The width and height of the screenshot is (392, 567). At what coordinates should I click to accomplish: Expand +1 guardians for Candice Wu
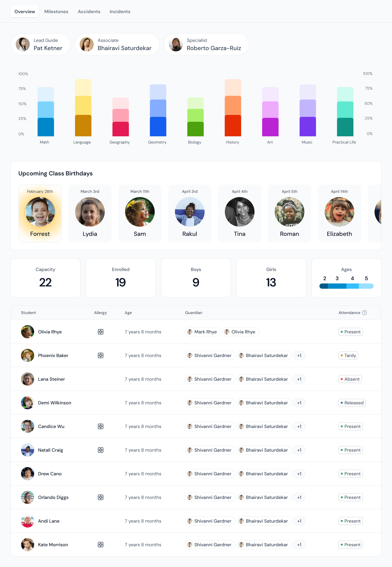299,426
